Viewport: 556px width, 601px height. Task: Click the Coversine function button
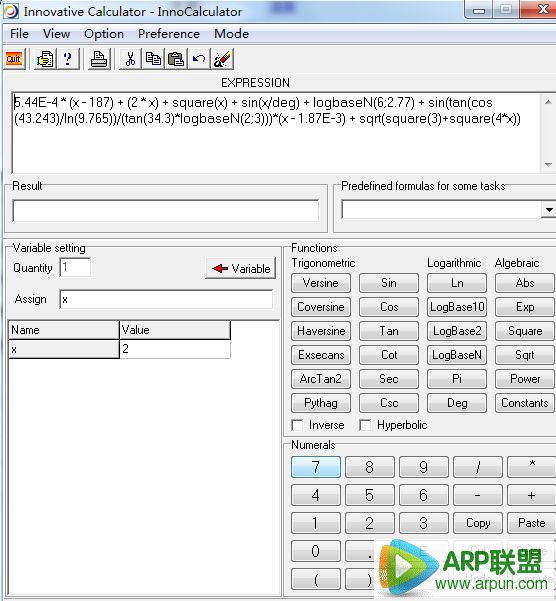click(321, 307)
